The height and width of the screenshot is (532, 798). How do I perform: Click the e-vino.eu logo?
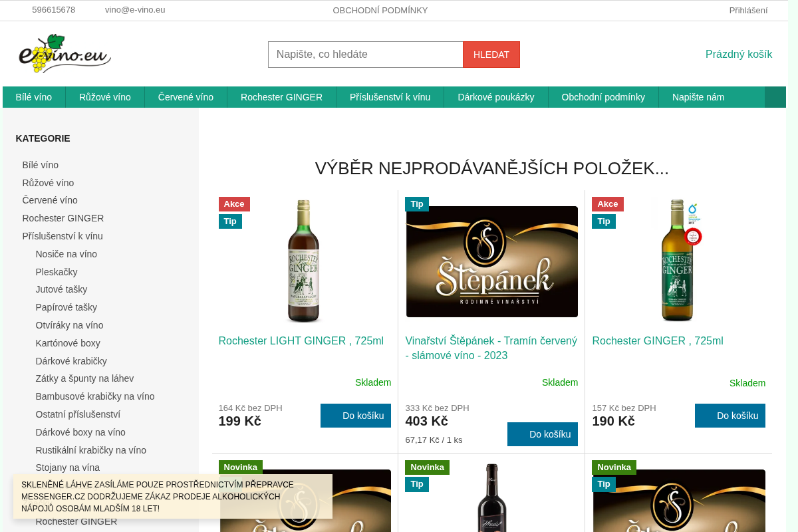(x=65, y=53)
